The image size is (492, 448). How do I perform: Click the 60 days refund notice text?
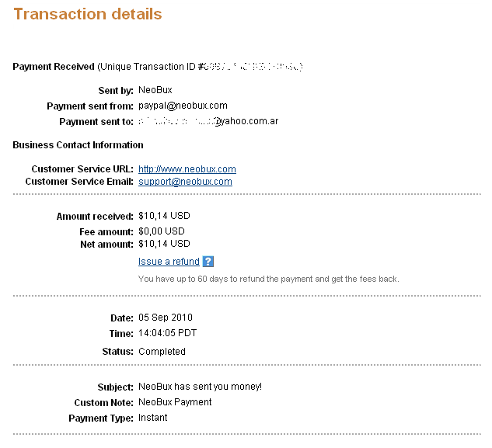point(269,279)
